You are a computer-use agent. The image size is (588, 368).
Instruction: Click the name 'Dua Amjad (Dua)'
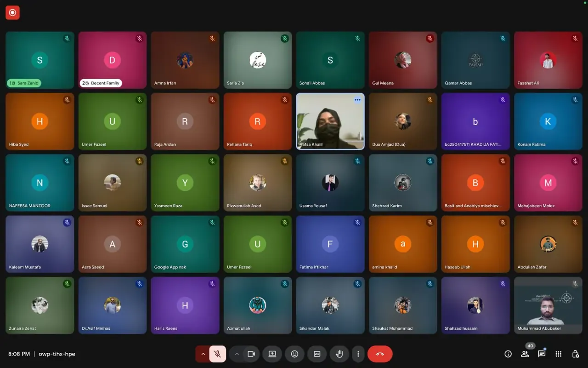click(389, 144)
